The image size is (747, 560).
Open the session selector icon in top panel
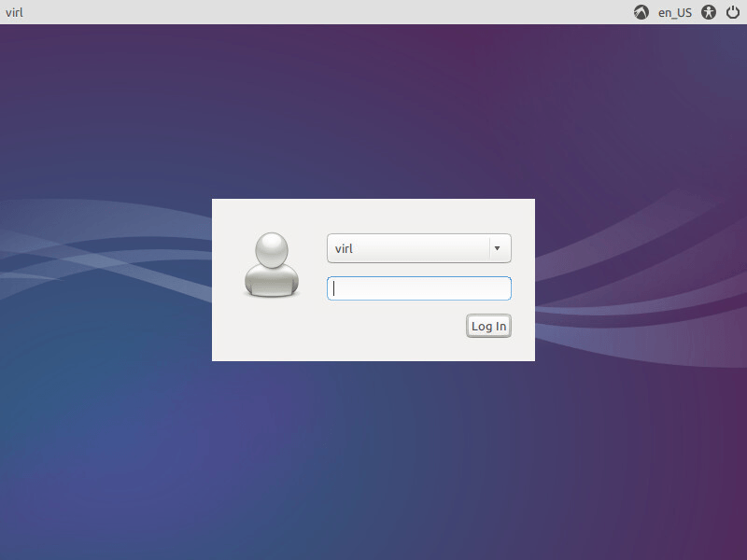point(641,12)
